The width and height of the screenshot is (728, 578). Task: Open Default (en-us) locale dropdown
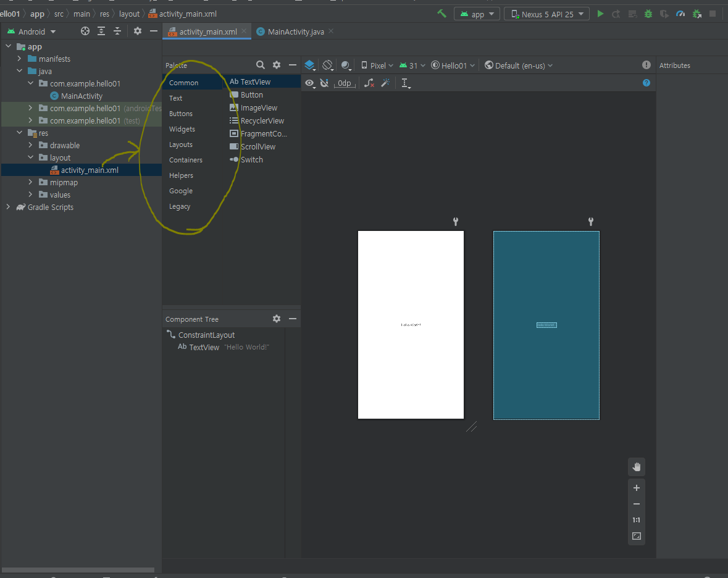(x=519, y=65)
